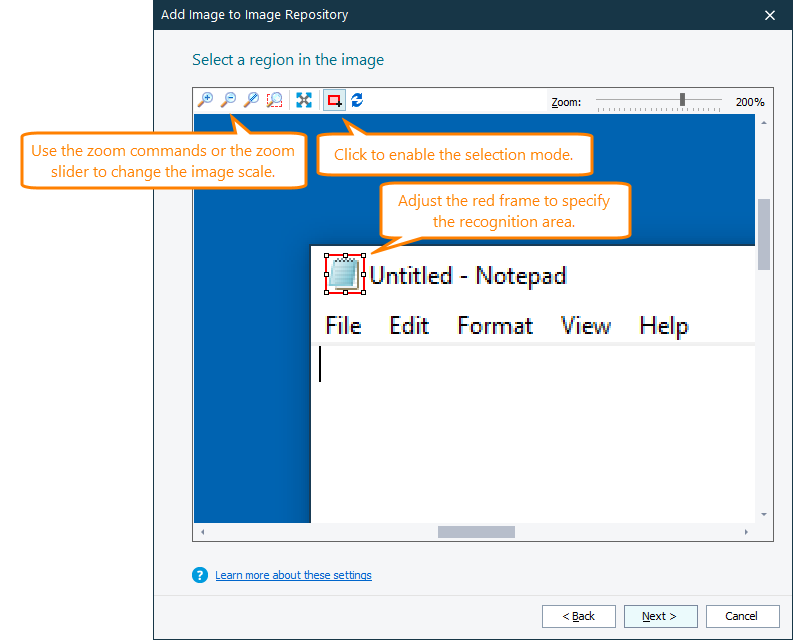
Task: Click the horizontal scrollbar right arrow
Action: coord(746,532)
